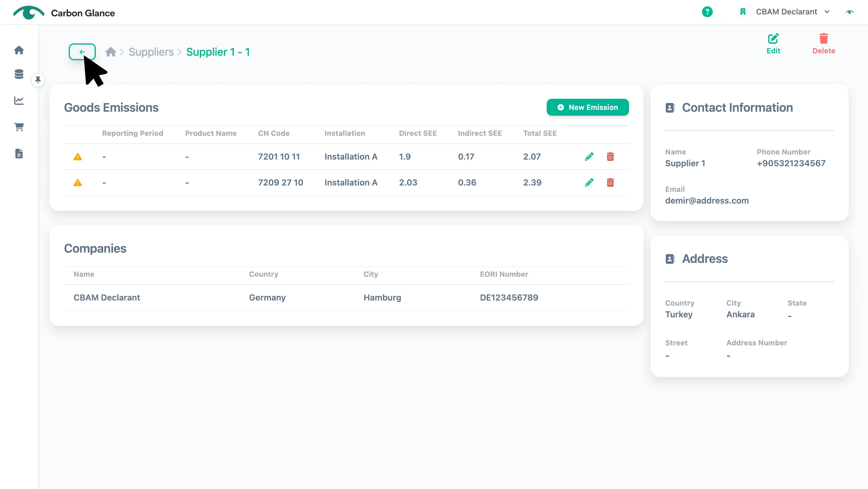Click Edit to edit the supplier
Viewport: 868px width, 489px height.
(x=773, y=44)
